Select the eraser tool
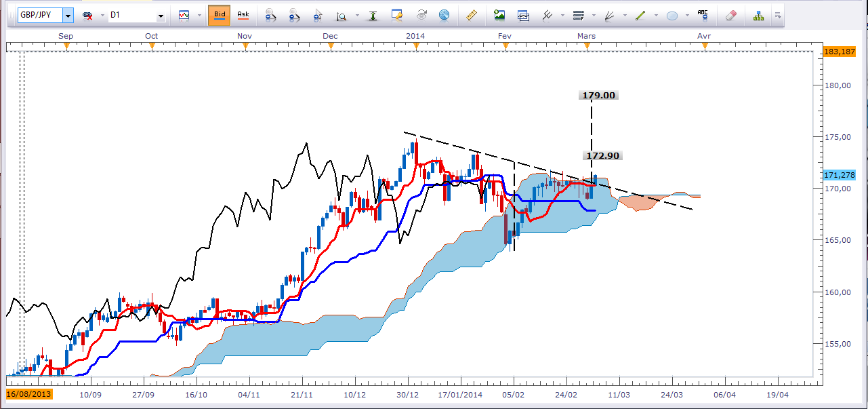Screen dimensions: 868x409 (730, 15)
